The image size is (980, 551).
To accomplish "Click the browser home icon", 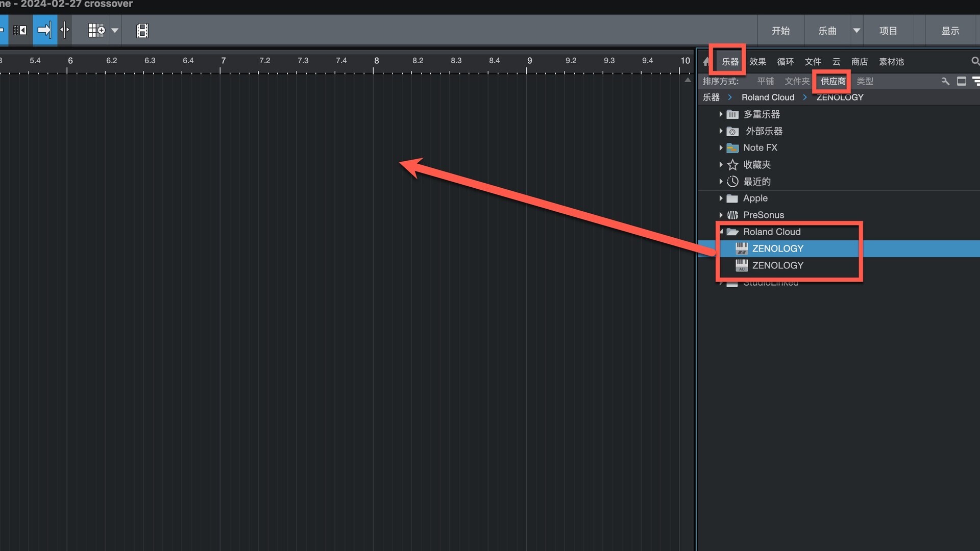I will coord(706,62).
